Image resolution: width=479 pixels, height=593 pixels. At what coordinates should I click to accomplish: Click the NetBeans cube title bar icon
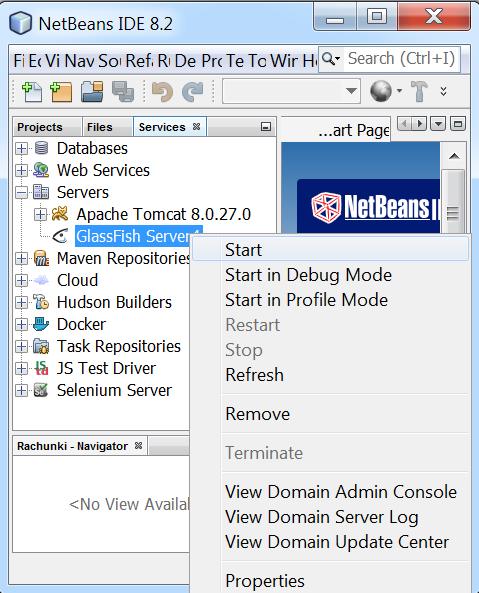point(20,23)
